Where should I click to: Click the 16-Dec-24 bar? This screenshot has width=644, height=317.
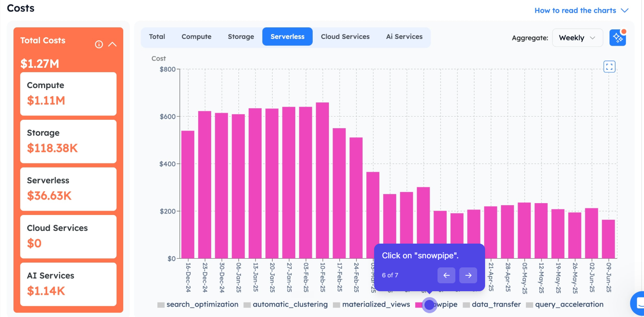[188, 194]
